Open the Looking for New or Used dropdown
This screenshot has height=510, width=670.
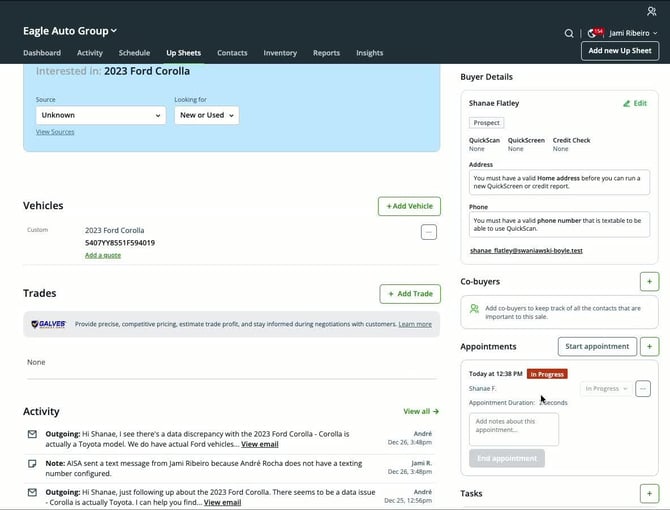tap(206, 115)
